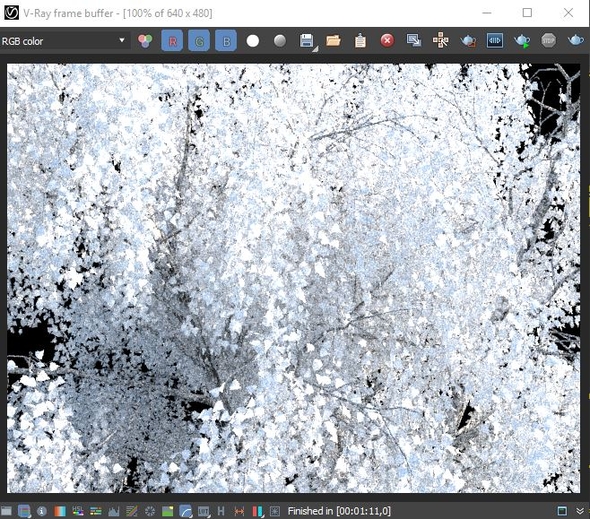Viewport: 590px width, 519px height.
Task: Toggle the red channel button
Action: [172, 41]
